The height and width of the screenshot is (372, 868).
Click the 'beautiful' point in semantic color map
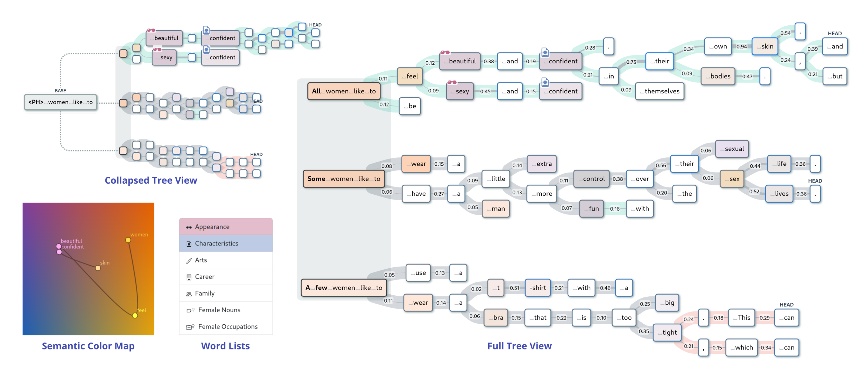click(x=59, y=246)
